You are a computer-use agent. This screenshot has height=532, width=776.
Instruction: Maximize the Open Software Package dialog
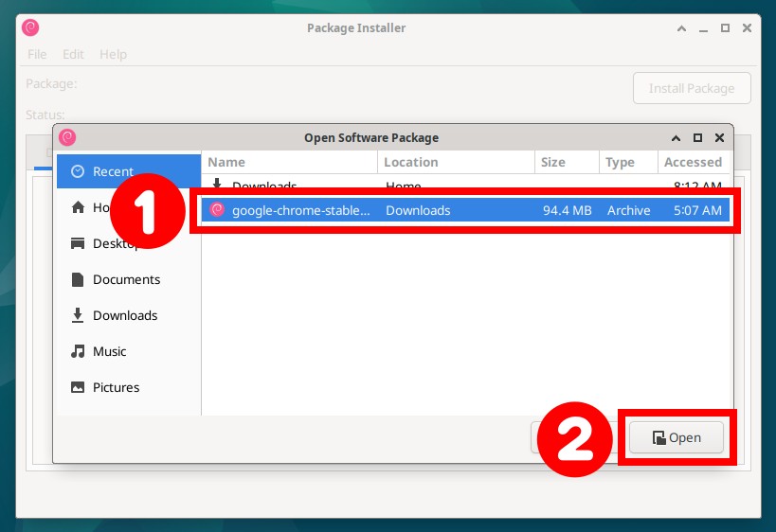[697, 138]
